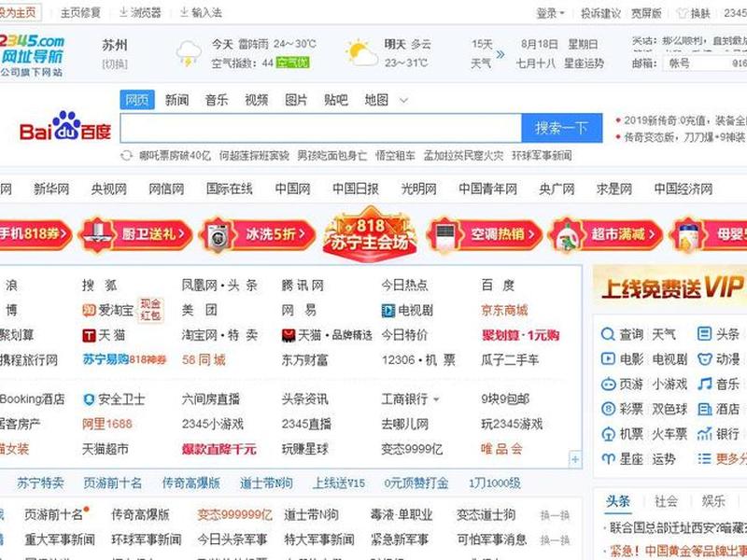Open the 新华网 link
The image size is (747, 560).
pos(51,189)
